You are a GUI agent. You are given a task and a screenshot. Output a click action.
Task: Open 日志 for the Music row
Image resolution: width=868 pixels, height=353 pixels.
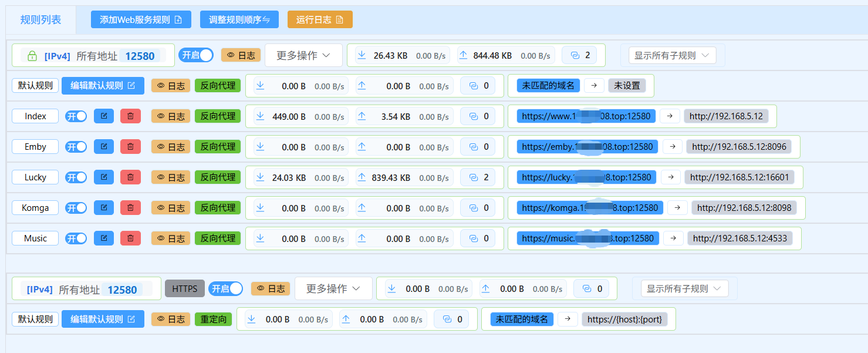(171, 238)
